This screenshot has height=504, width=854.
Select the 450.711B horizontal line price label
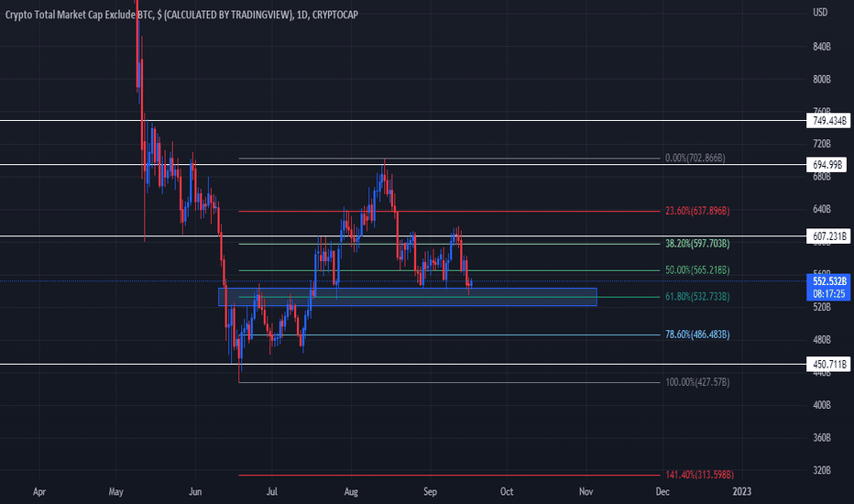[829, 364]
